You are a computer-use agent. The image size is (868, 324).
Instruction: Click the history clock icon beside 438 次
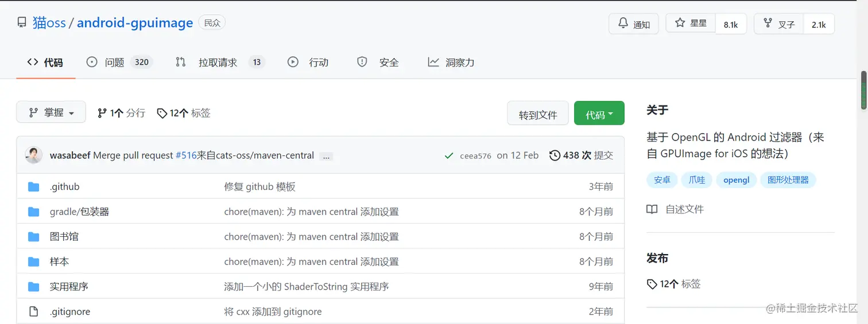[x=555, y=155]
